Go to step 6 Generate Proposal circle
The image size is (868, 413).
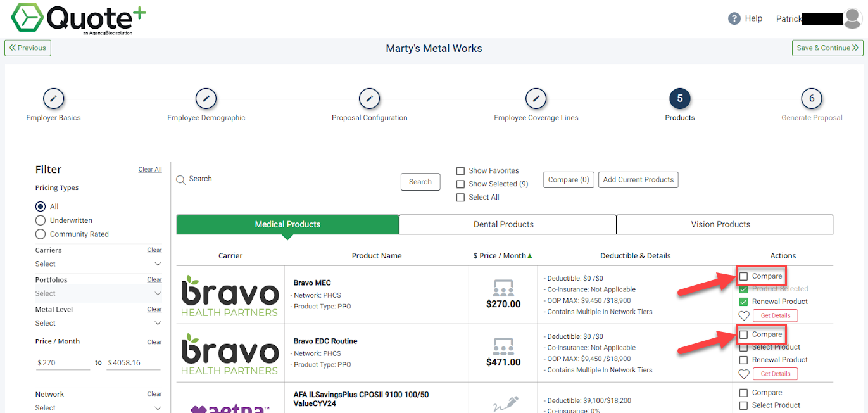(x=812, y=99)
